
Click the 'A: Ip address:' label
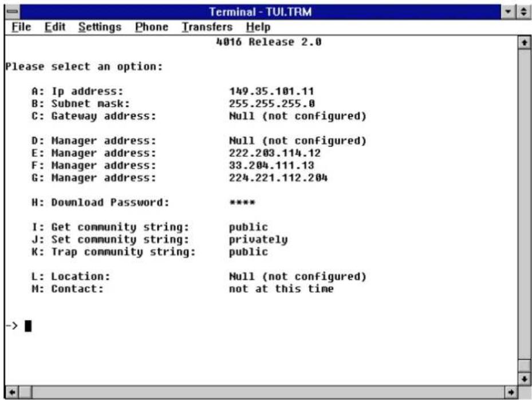point(77,91)
